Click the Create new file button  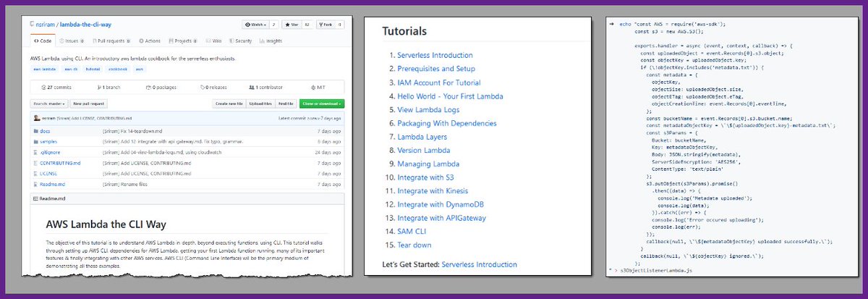pos(229,104)
